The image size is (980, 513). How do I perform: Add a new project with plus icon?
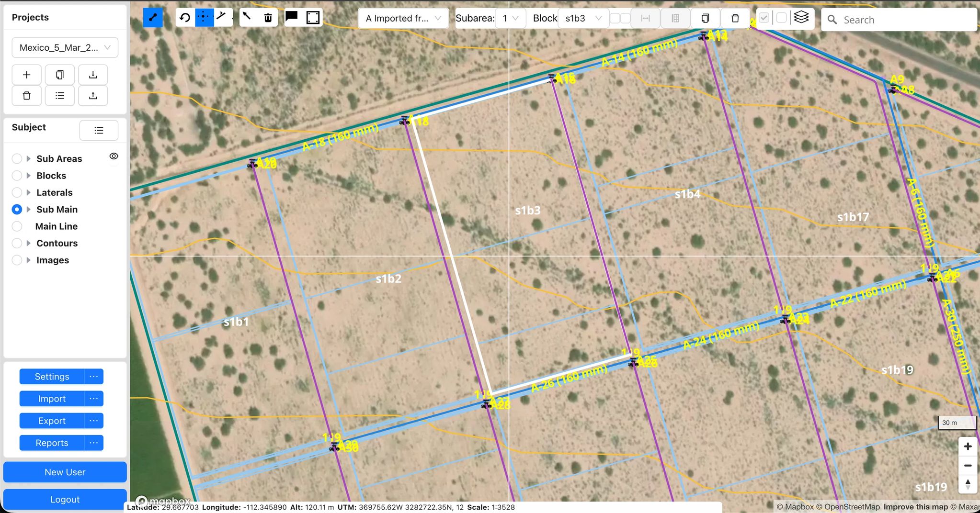tap(27, 75)
